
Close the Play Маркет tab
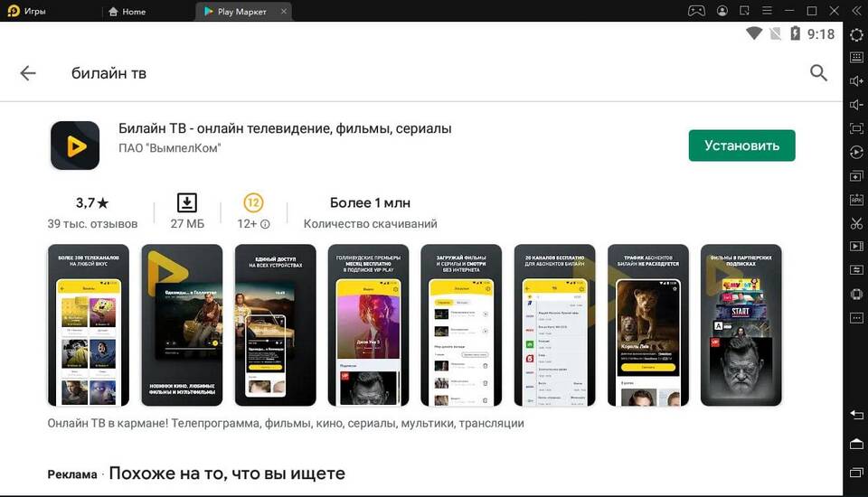283,11
